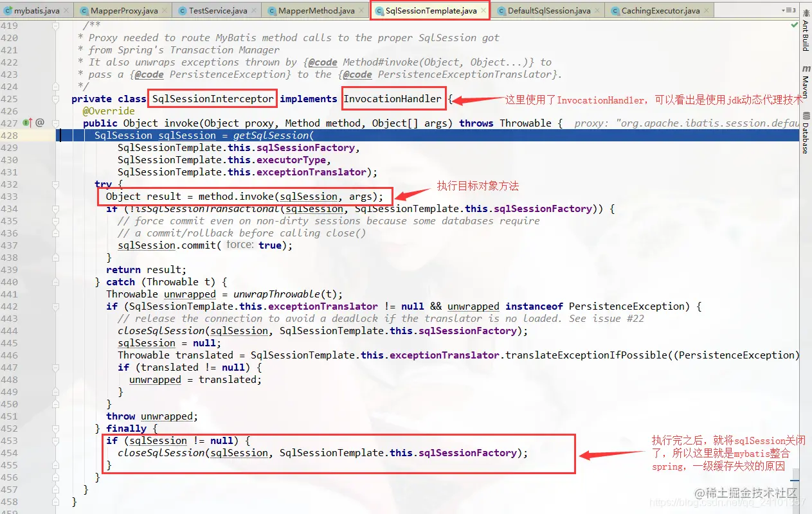Collapse the SqlSessionInterceptor class at line 425
The height and width of the screenshot is (514, 812).
pos(56,99)
